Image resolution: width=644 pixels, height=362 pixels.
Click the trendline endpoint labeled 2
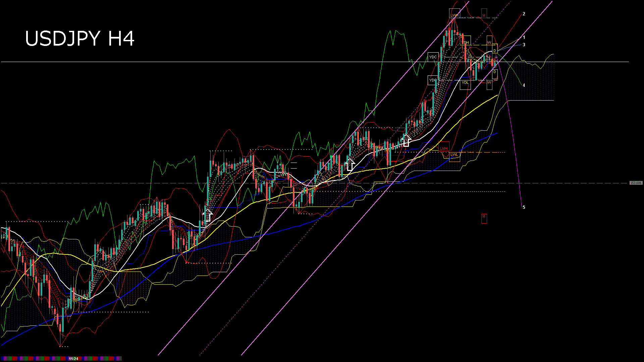[525, 14]
